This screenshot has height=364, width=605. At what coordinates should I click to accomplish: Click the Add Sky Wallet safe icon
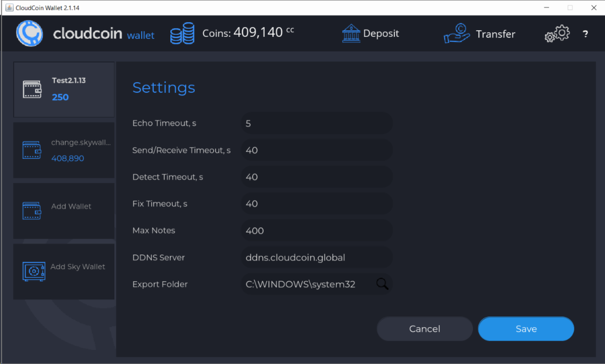click(x=34, y=271)
